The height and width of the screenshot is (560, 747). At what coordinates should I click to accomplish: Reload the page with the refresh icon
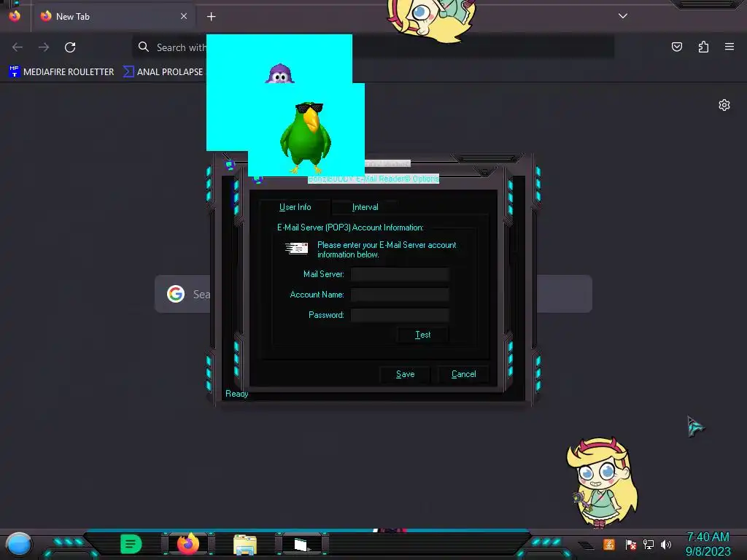coord(70,47)
